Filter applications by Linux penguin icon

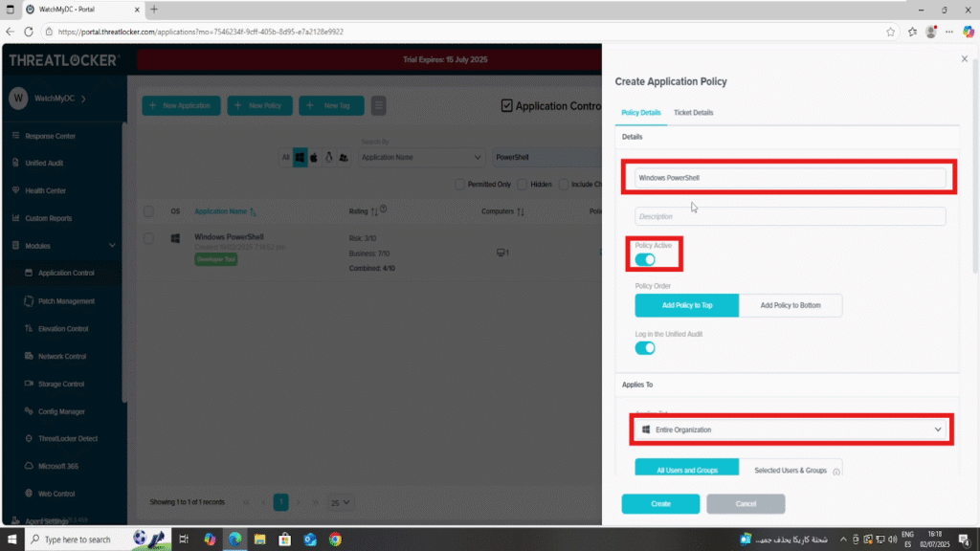(329, 158)
